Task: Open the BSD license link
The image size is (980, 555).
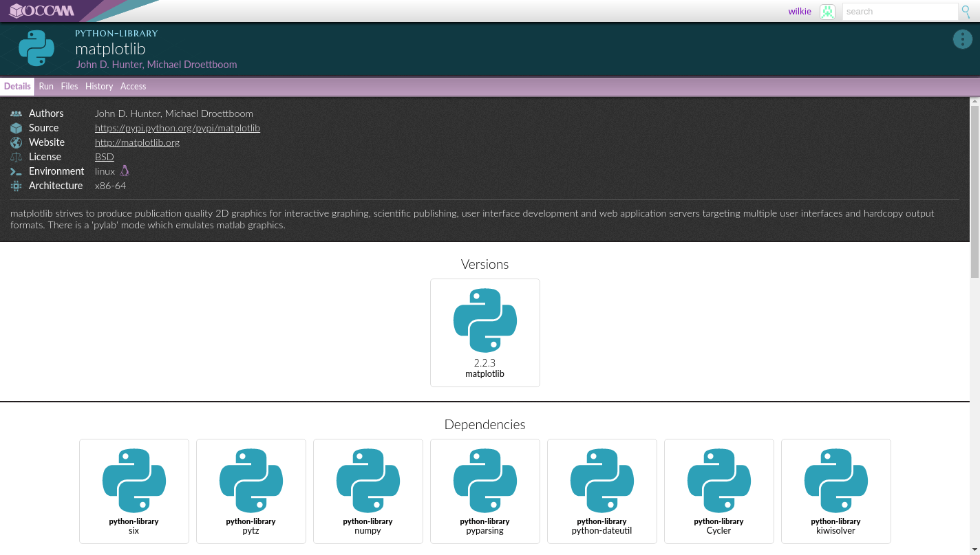Action: coord(105,157)
